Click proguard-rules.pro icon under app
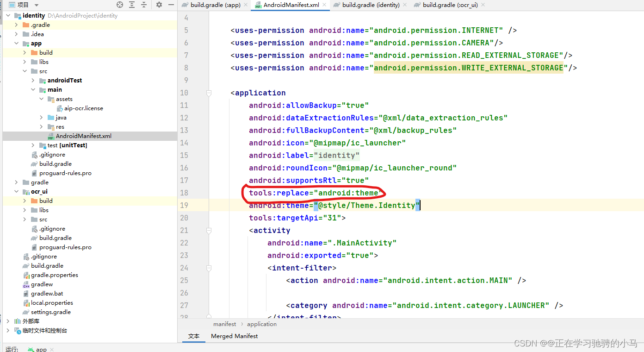The height and width of the screenshot is (352, 644). pos(34,173)
